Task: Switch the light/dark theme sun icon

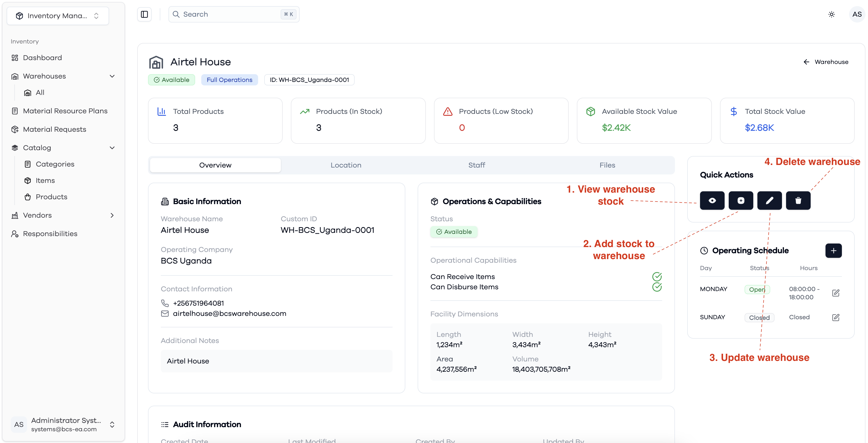Action: (831, 14)
